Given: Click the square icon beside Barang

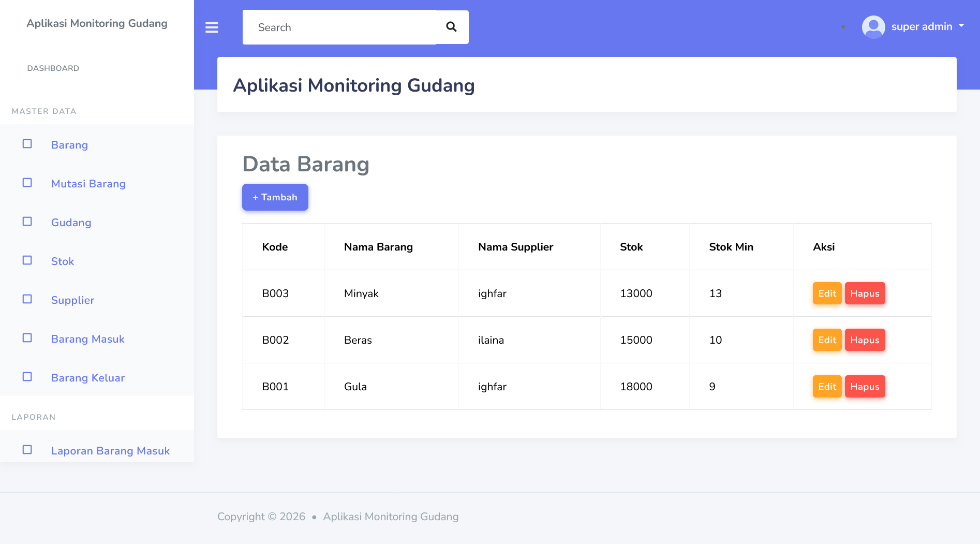Looking at the screenshot, I should pyautogui.click(x=27, y=144).
